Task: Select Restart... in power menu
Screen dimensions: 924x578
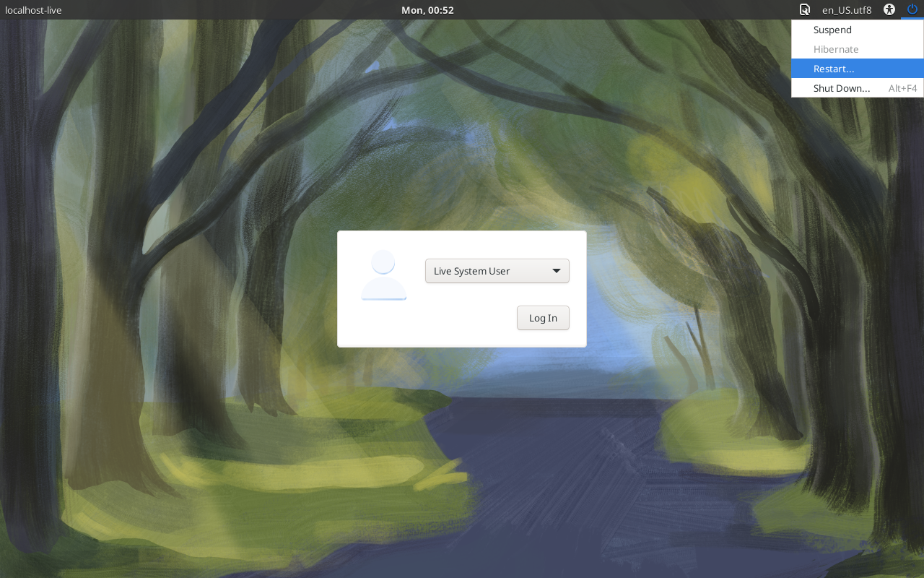Action: point(858,69)
